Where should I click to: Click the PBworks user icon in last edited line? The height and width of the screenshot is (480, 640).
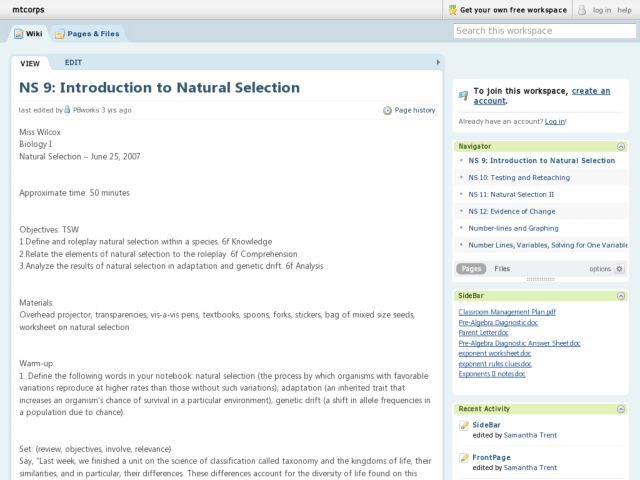click(67, 110)
